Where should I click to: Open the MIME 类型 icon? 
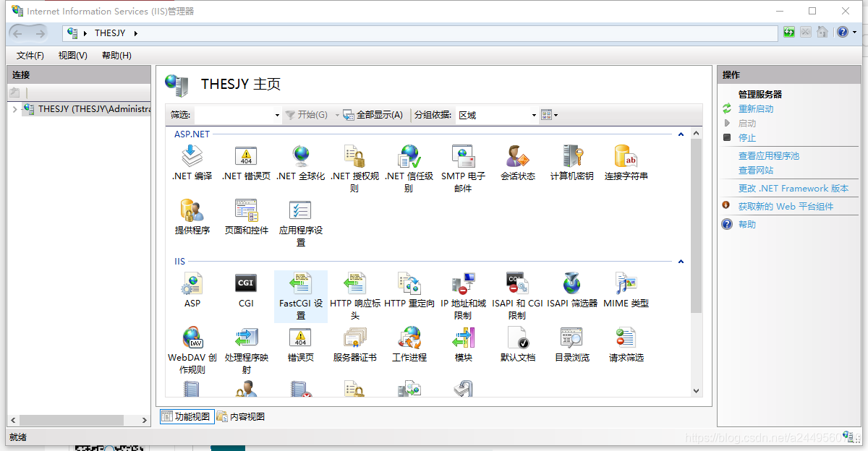626,291
